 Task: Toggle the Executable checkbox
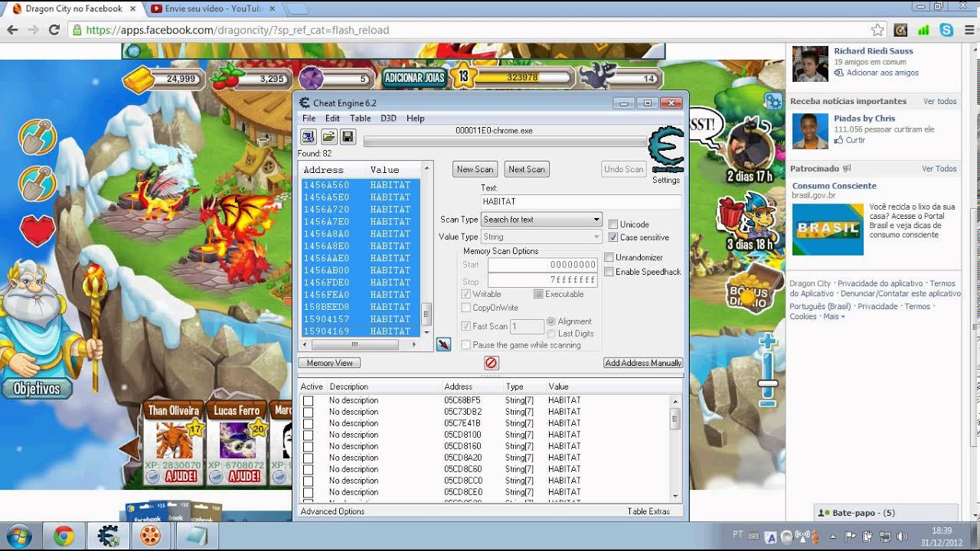click(x=538, y=294)
